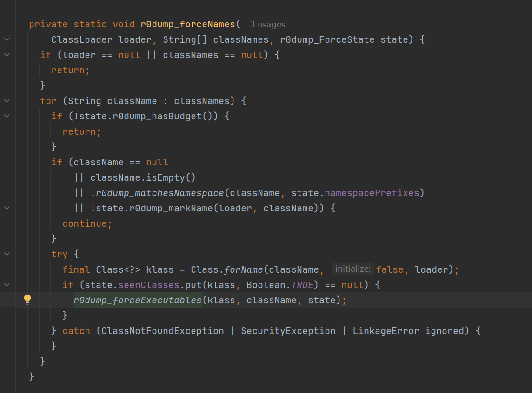Fold the for (String className) loop

tap(7, 101)
